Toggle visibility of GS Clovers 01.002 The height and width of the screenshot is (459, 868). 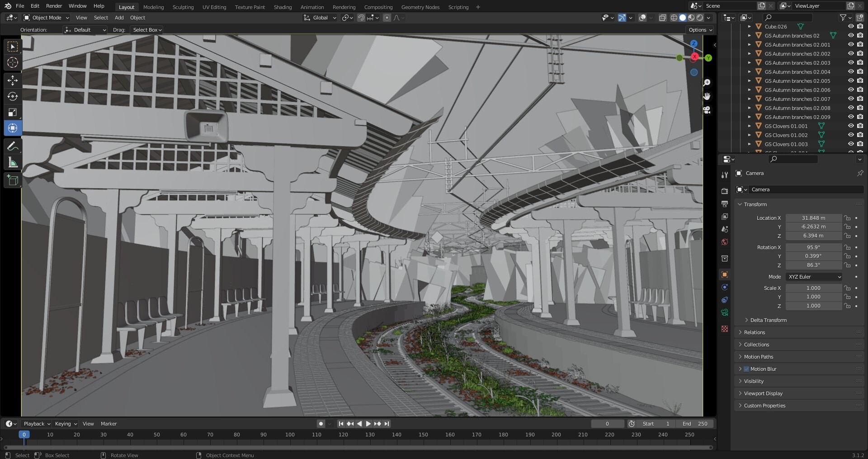point(850,135)
